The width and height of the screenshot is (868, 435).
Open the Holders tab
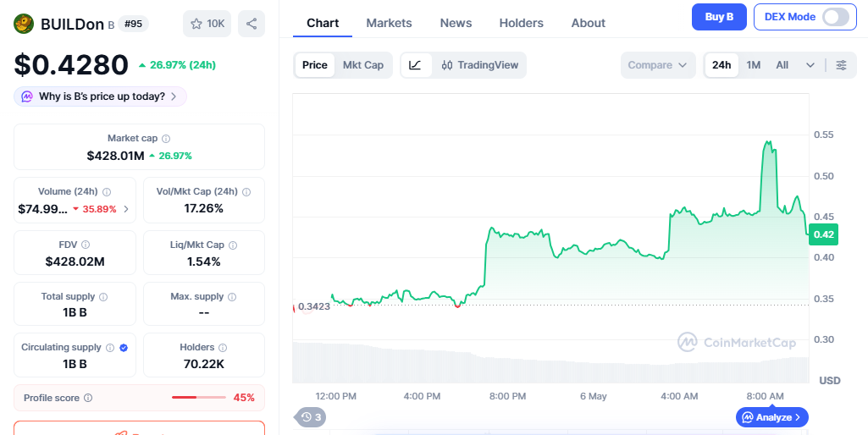tap(522, 23)
